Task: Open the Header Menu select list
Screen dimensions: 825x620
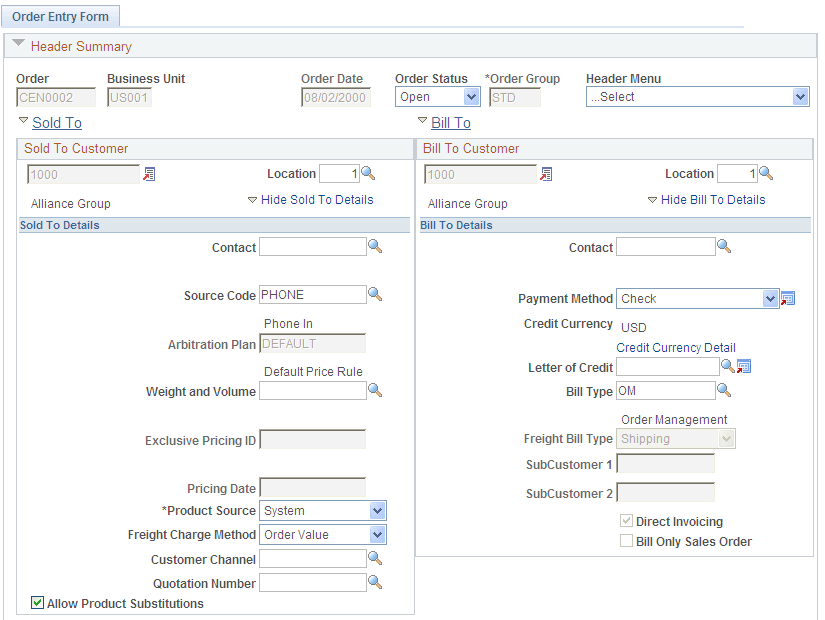Action: pyautogui.click(x=800, y=97)
